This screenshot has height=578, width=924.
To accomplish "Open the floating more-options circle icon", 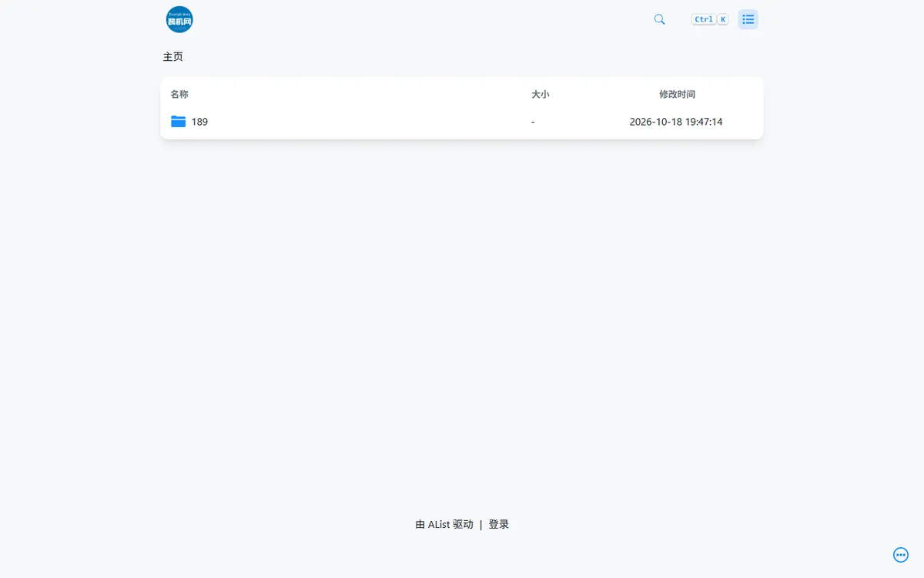I will (x=901, y=555).
